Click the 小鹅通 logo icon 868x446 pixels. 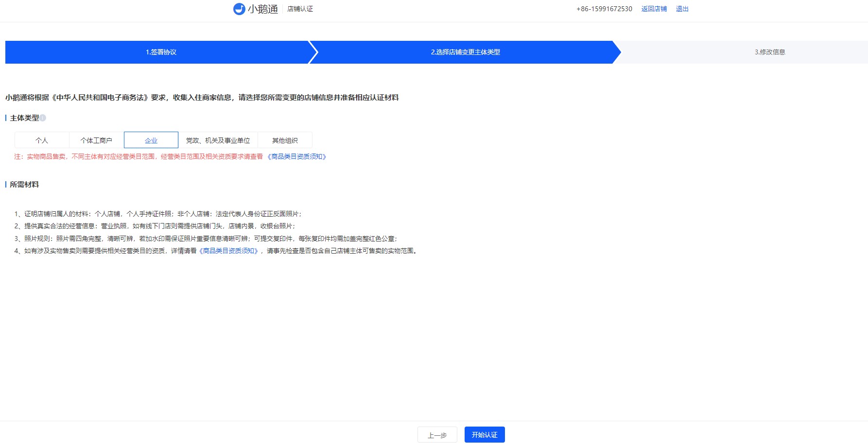click(239, 9)
